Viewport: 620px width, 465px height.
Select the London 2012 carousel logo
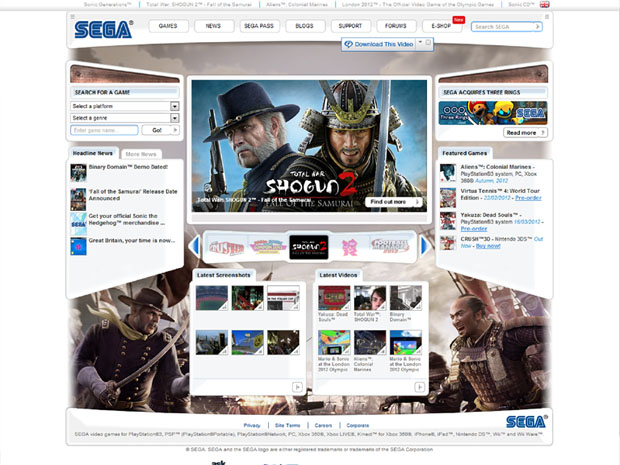(x=350, y=247)
